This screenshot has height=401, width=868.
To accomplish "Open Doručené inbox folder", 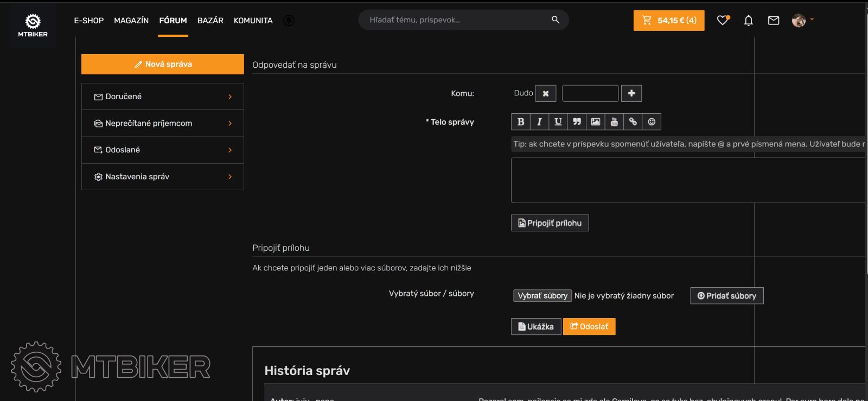I will point(162,96).
